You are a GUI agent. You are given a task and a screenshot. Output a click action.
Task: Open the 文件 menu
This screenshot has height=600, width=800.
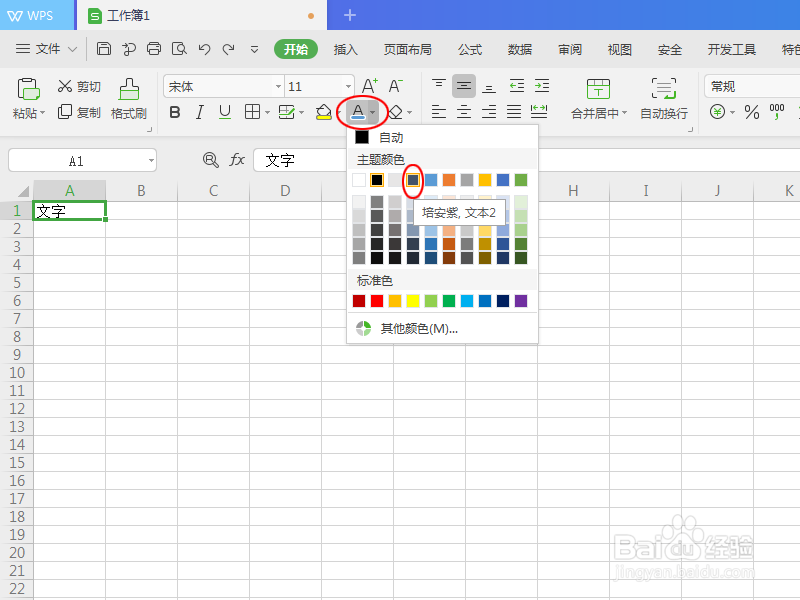(46, 49)
